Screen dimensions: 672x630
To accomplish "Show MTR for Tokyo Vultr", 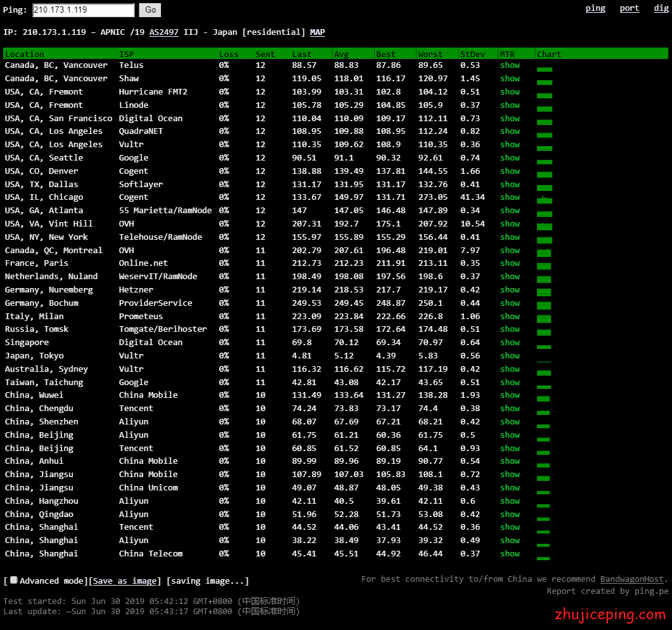I will pos(510,356).
